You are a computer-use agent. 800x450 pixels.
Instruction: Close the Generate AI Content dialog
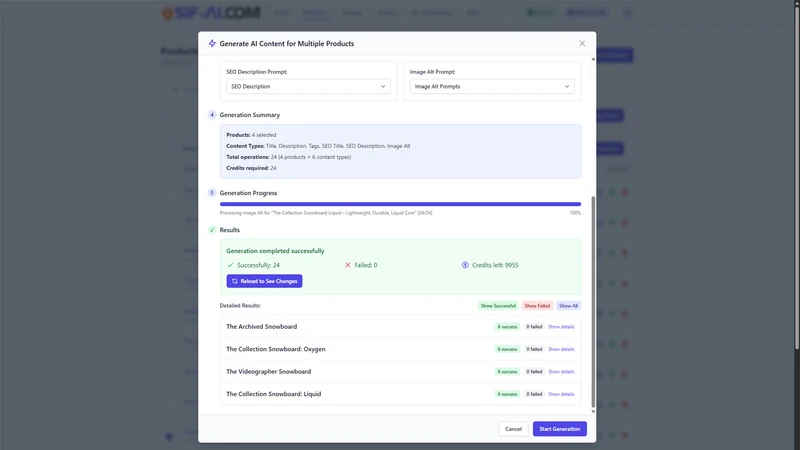582,43
